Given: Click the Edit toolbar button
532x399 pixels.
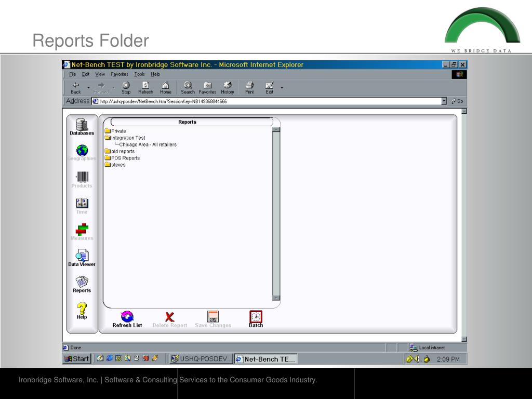Looking at the screenshot, I should (x=270, y=87).
